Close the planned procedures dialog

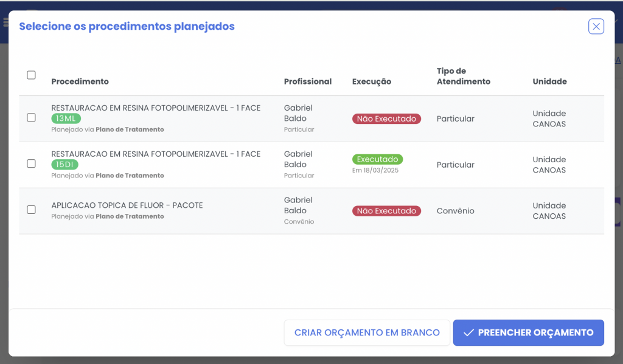[596, 26]
